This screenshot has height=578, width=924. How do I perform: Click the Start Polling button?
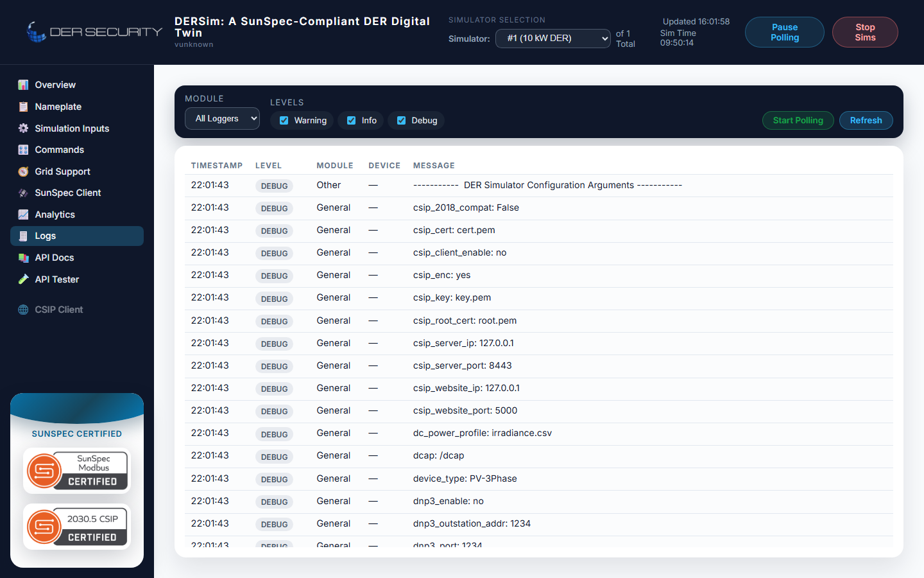(798, 120)
